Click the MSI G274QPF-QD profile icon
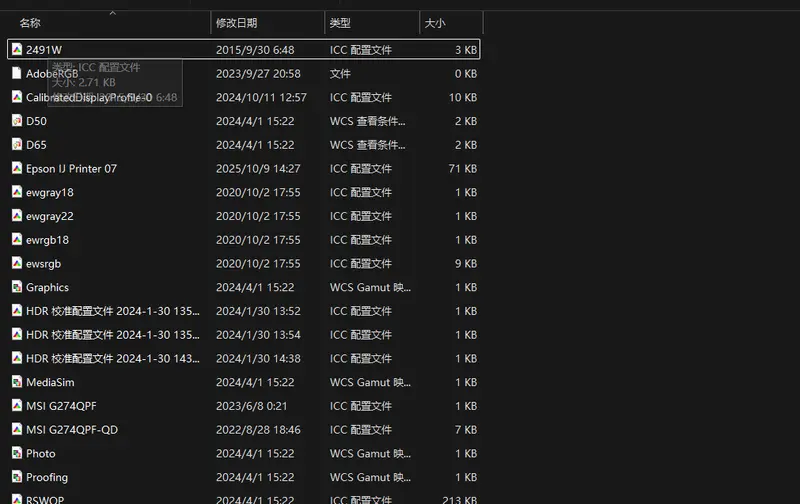The image size is (800, 504). (x=17, y=429)
